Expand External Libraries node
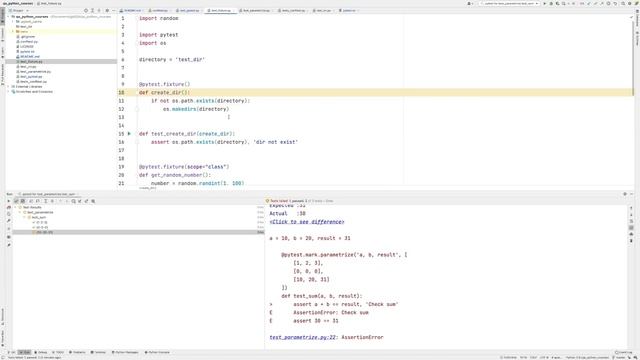640x360 pixels. tap(9, 87)
